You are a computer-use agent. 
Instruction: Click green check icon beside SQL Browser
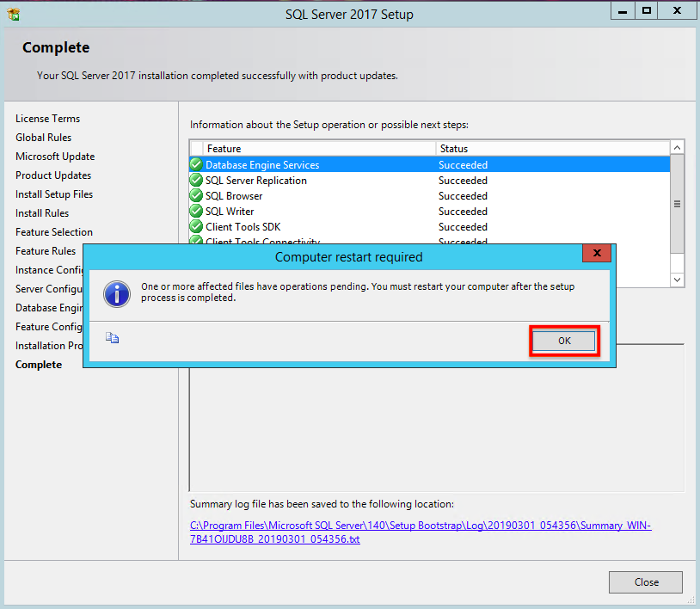(x=196, y=195)
